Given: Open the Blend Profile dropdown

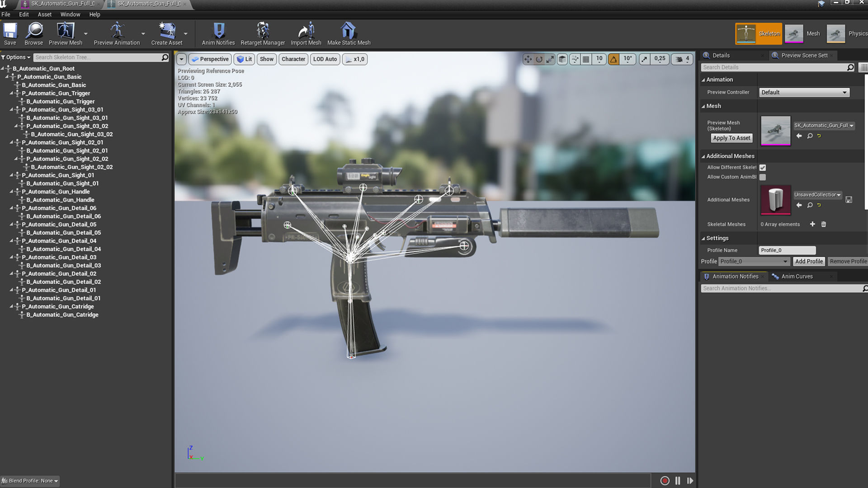Looking at the screenshot, I should [31, 481].
